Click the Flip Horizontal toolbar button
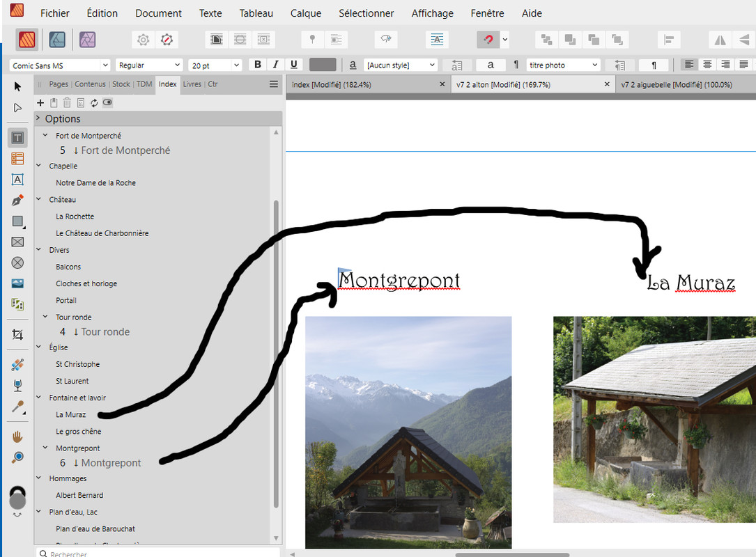This screenshot has height=557, width=756. tap(720, 40)
